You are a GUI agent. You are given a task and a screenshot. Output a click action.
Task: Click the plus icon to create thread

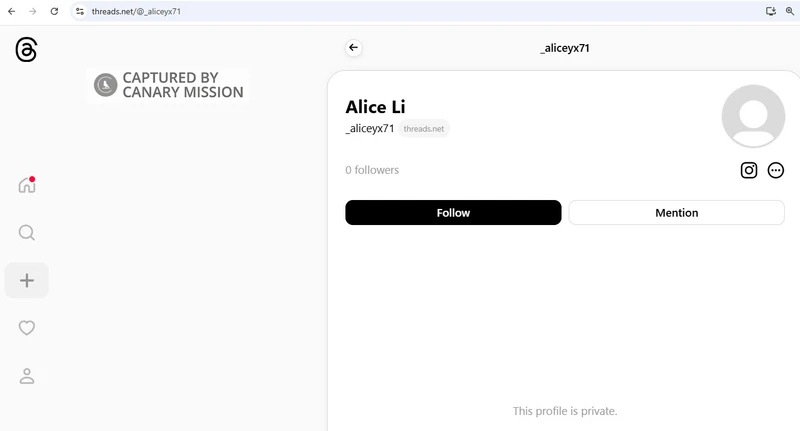[x=27, y=281]
